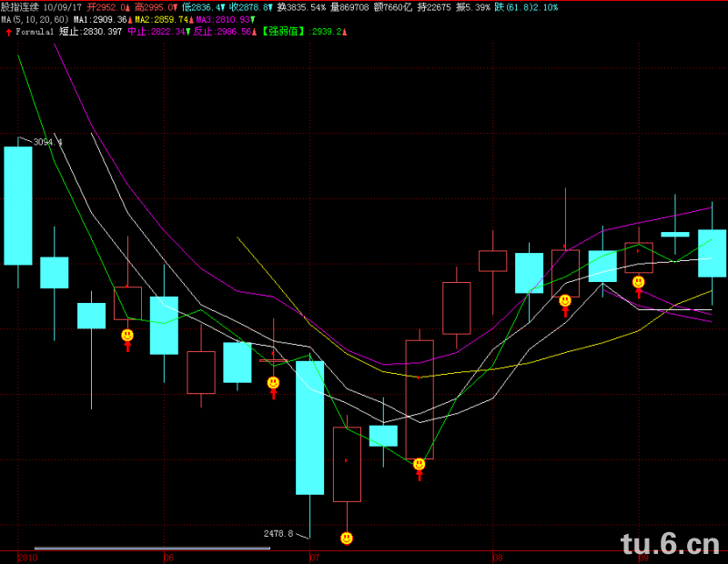Click the red up arrow beside Formula1

[x=8, y=32]
